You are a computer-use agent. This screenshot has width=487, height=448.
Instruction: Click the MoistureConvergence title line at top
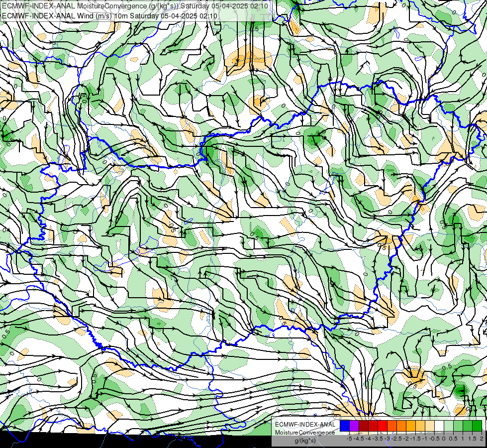(x=135, y=6)
